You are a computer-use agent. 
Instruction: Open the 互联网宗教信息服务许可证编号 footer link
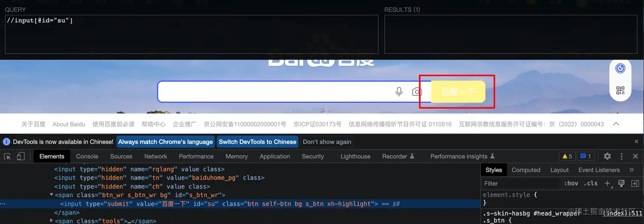(531, 124)
